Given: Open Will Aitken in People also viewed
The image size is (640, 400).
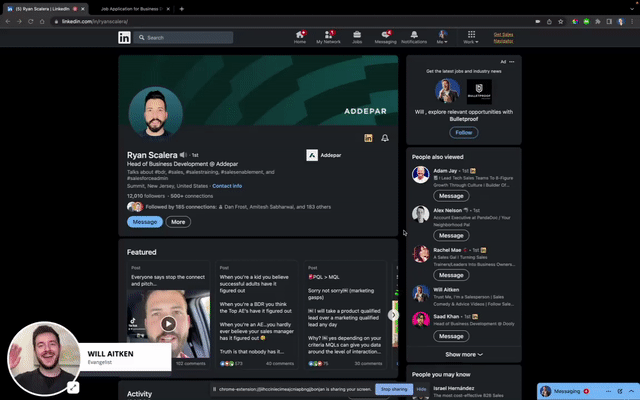Looking at the screenshot, I should [x=446, y=289].
